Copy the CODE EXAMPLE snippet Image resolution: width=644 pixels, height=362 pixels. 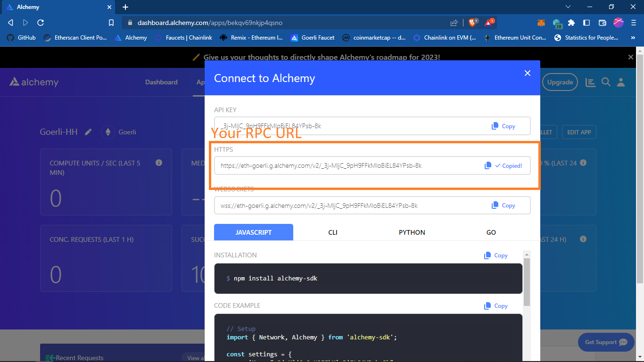point(495,306)
